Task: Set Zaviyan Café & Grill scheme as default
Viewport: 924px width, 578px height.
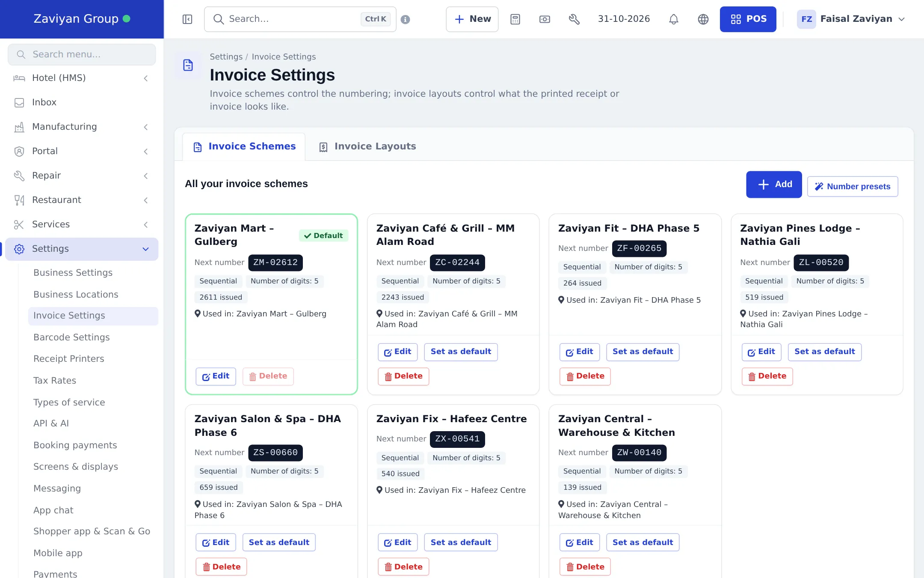Action: coord(461,352)
